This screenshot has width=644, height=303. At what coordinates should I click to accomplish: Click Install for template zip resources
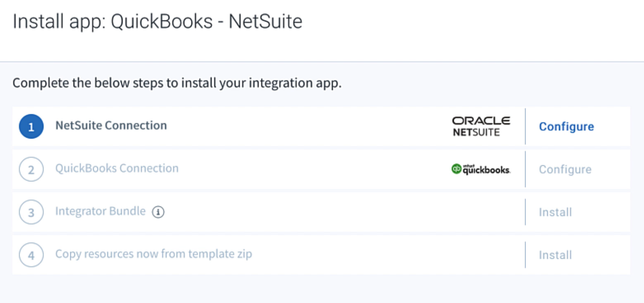click(x=555, y=255)
